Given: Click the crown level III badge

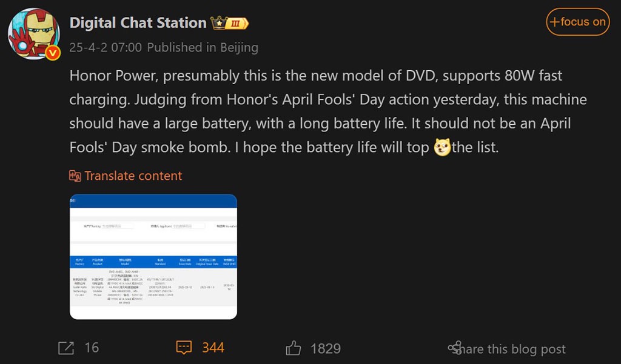Looking at the screenshot, I should coord(229,24).
